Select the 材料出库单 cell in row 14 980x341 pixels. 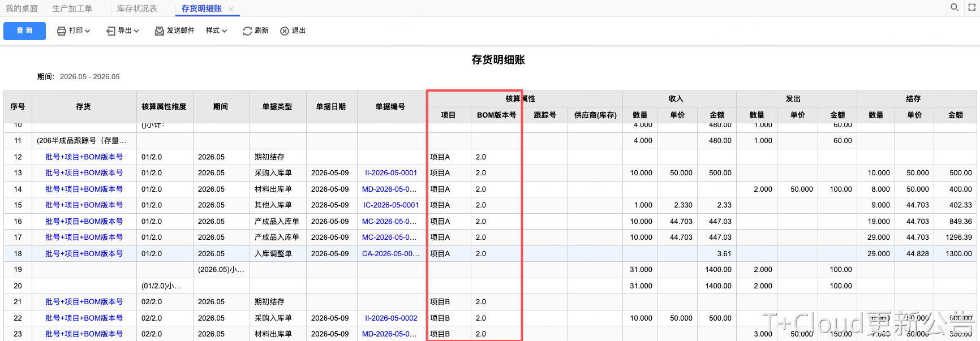point(277,189)
